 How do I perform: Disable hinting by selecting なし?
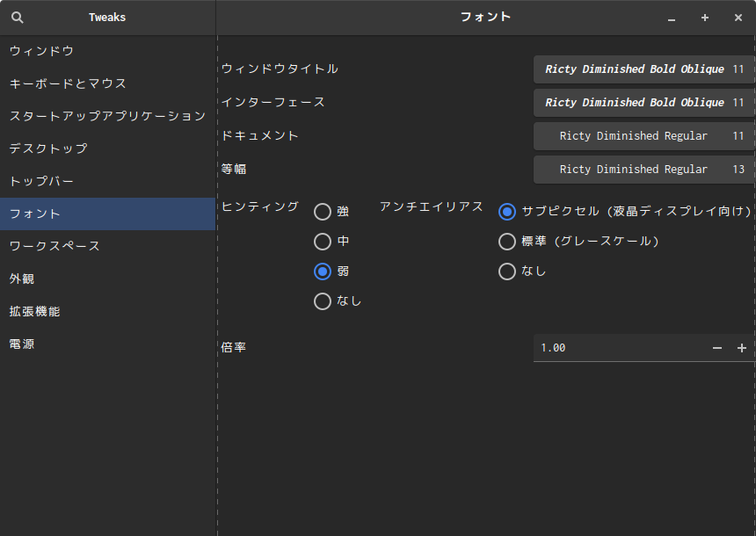(323, 301)
